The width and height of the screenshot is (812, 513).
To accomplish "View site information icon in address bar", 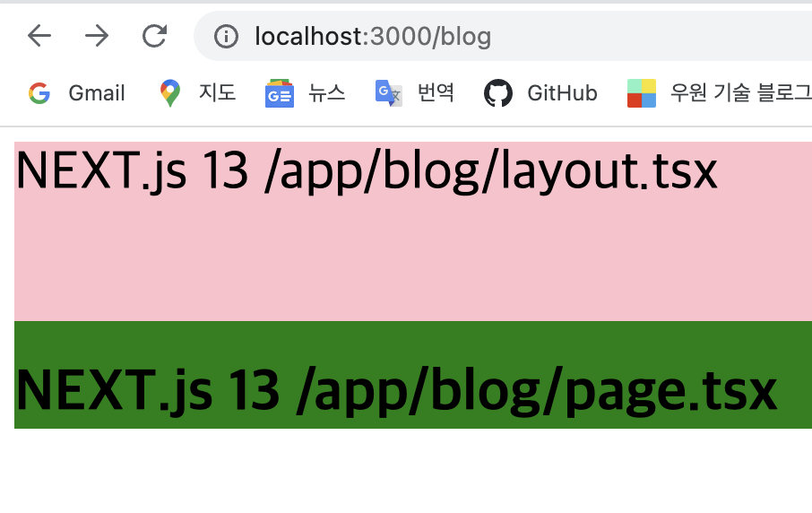I will pos(227,36).
